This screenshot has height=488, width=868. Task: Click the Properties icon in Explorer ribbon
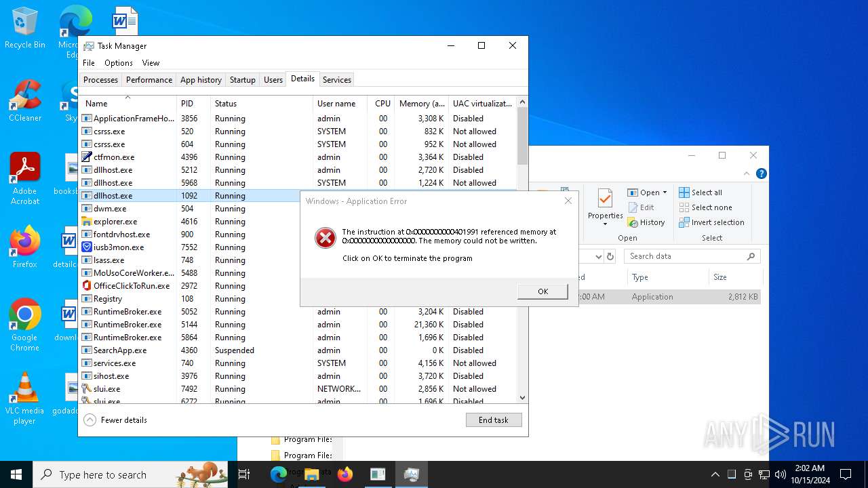point(605,199)
